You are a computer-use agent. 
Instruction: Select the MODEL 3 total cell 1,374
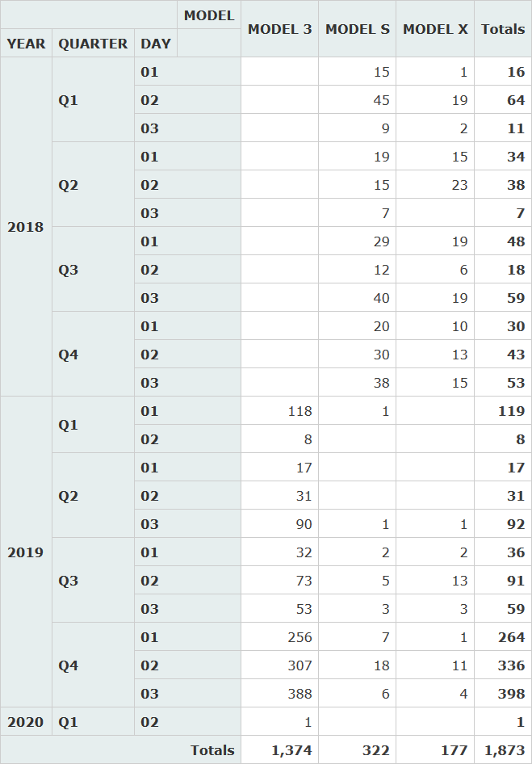pos(291,750)
